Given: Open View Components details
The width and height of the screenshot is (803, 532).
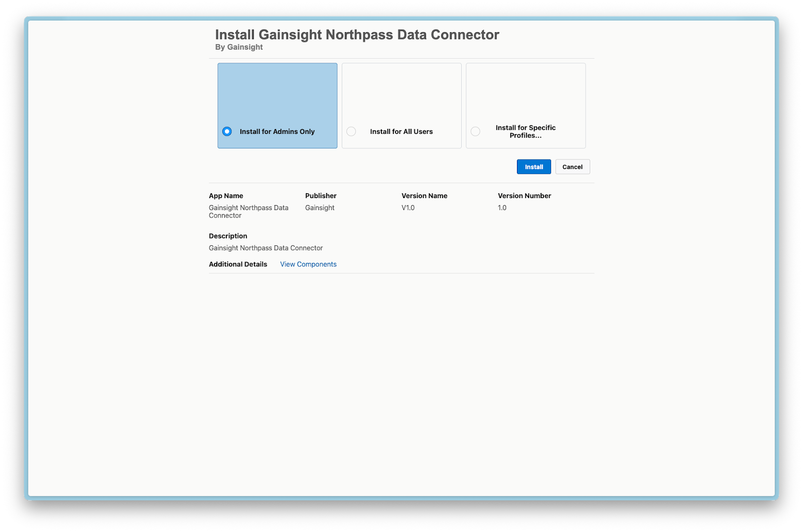Looking at the screenshot, I should point(308,264).
